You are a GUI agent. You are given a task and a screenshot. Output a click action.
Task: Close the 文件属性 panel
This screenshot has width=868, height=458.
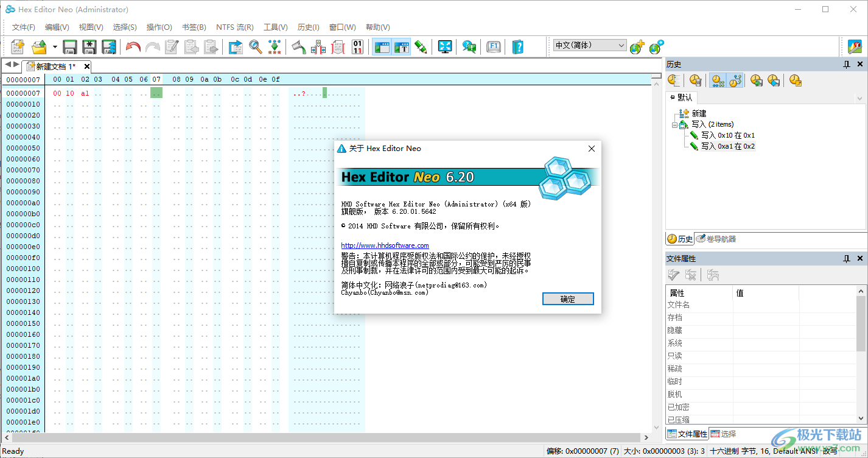coord(860,259)
